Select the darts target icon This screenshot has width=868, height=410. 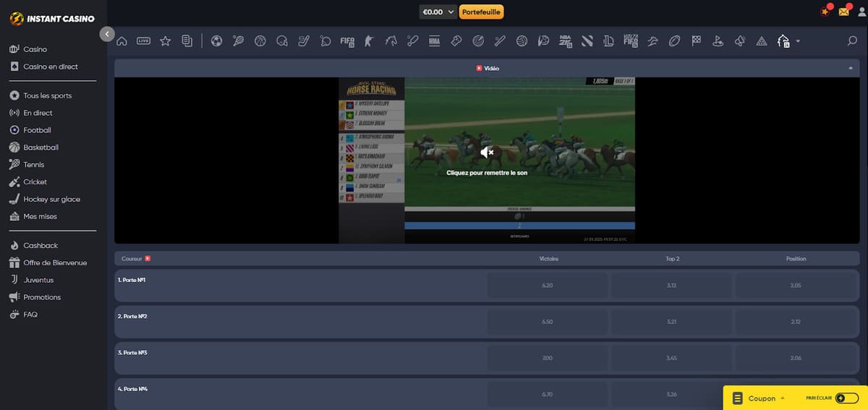[478, 41]
